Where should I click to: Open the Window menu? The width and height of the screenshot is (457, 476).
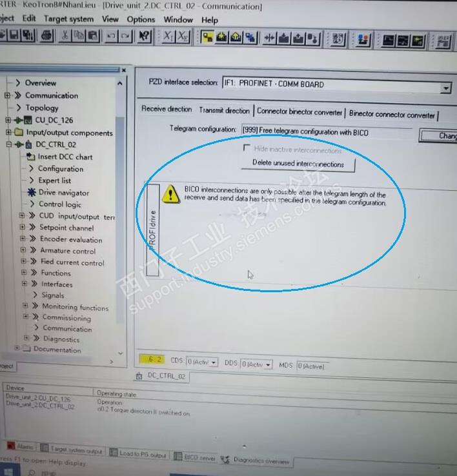point(178,20)
